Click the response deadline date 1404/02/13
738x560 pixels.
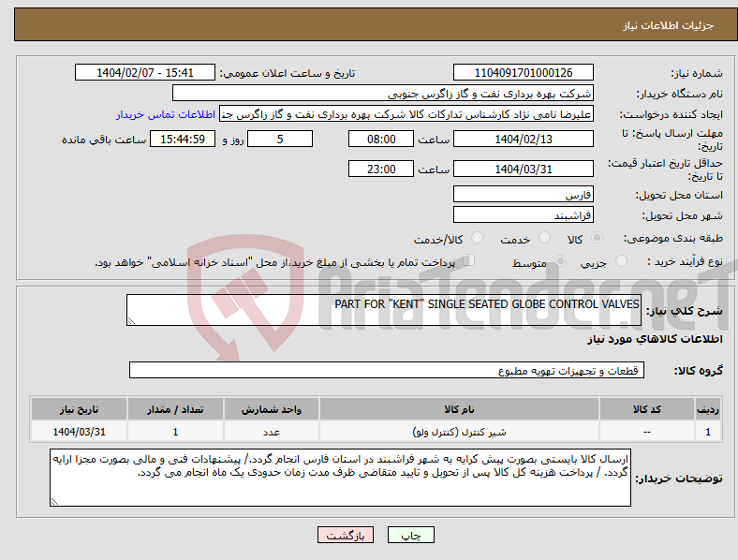coord(524,140)
